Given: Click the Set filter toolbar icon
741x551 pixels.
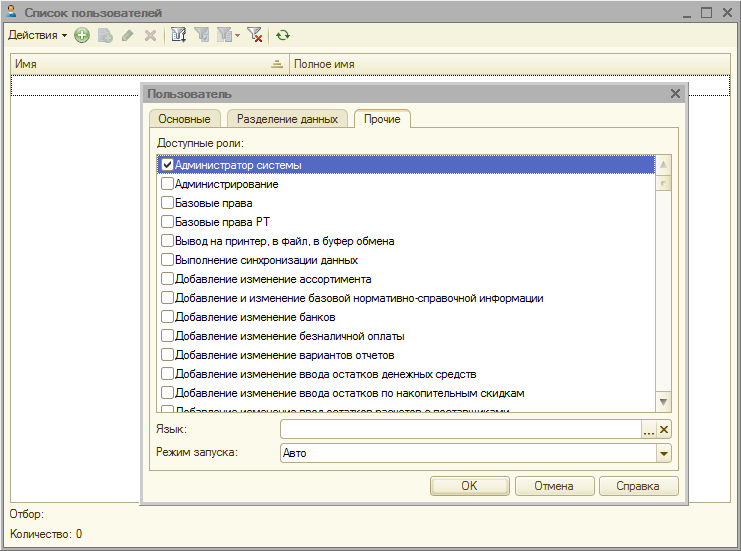Looking at the screenshot, I should point(179,35).
